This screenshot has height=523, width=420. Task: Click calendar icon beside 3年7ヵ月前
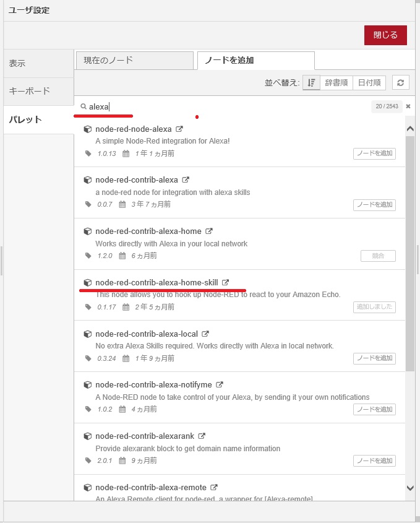122,204
